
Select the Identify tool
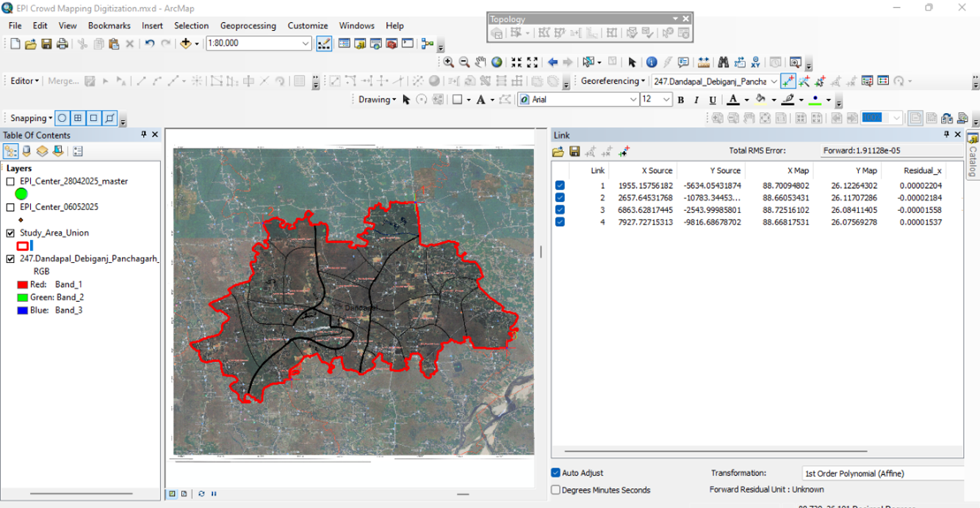pyautogui.click(x=652, y=62)
